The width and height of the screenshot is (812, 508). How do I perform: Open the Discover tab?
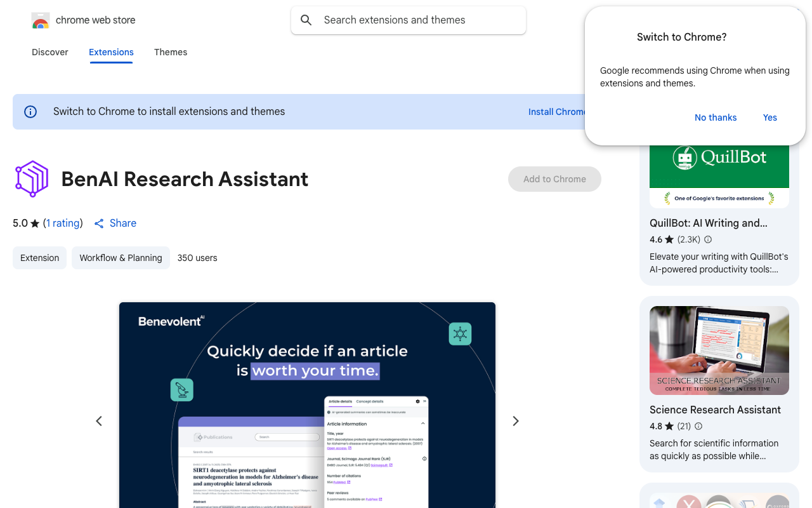[x=50, y=52]
